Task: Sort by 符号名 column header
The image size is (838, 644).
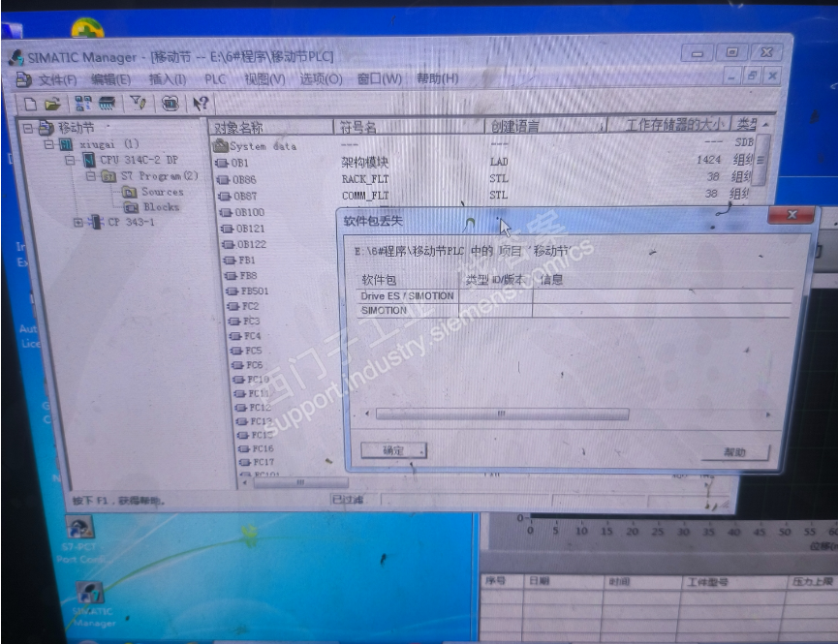Action: pyautogui.click(x=408, y=127)
